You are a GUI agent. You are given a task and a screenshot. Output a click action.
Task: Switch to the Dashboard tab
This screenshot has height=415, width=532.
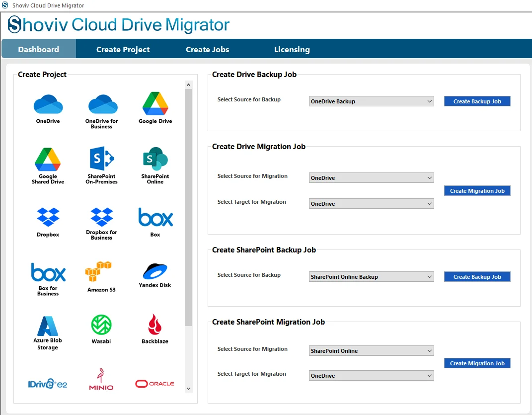click(x=39, y=49)
